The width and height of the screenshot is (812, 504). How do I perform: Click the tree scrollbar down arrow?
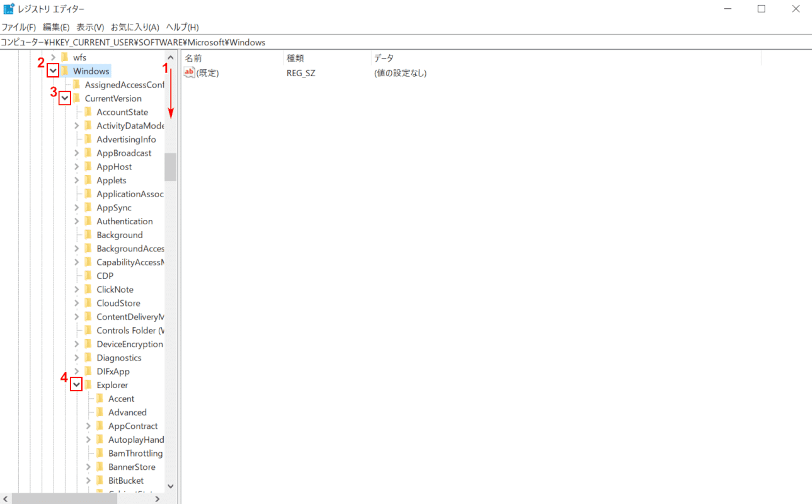coord(171,487)
